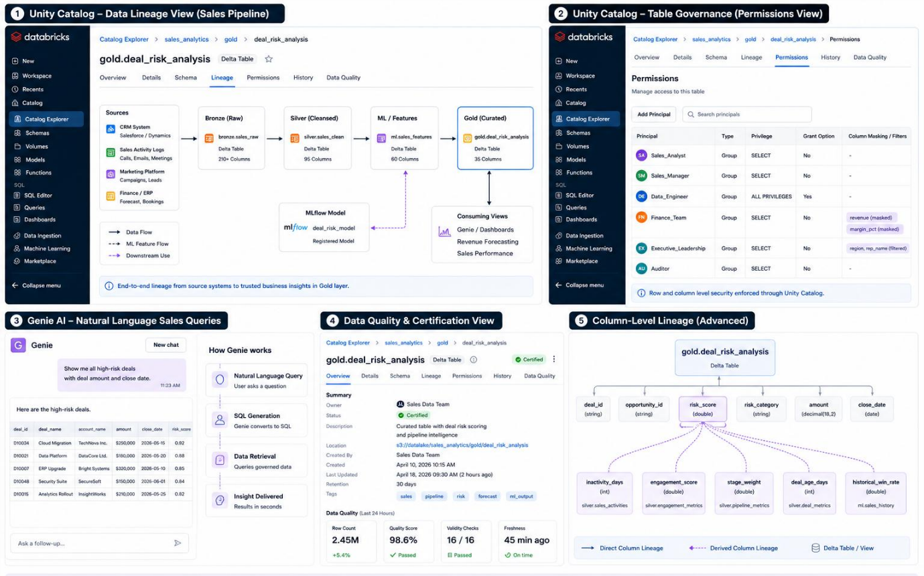The height and width of the screenshot is (576, 924).
Task: Click the silver.sales_clean table icon
Action: point(295,137)
